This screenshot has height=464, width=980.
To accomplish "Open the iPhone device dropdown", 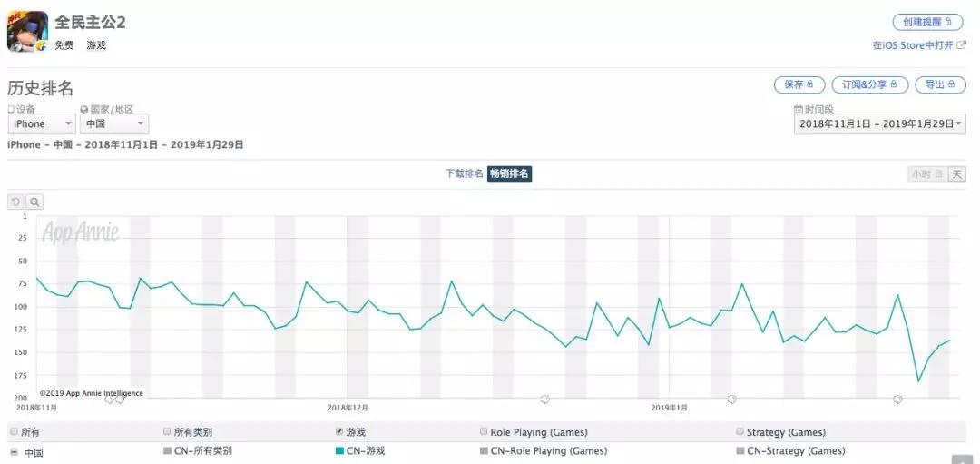I will pyautogui.click(x=42, y=123).
